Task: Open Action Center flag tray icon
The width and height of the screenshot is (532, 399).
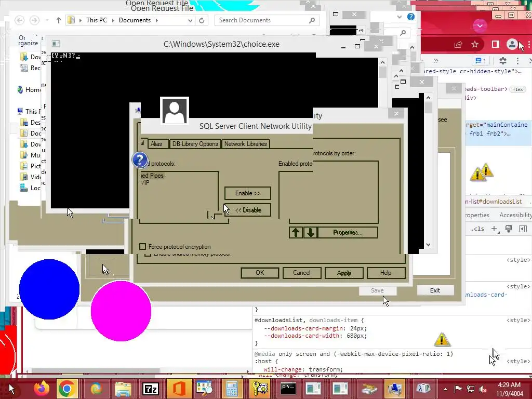Action: (458, 389)
